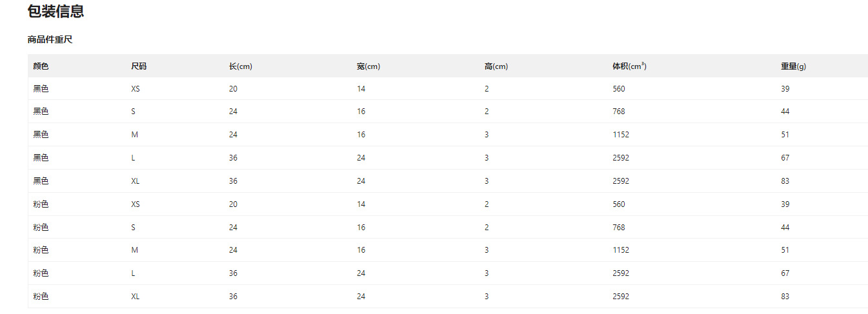Click the 体积(cm³) column header
Image resolution: width=868 pixels, height=314 pixels.
(629, 66)
